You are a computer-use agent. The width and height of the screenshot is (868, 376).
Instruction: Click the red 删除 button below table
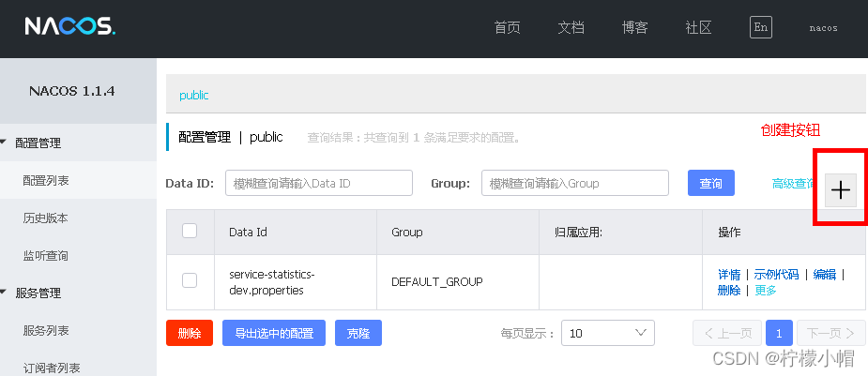click(190, 333)
